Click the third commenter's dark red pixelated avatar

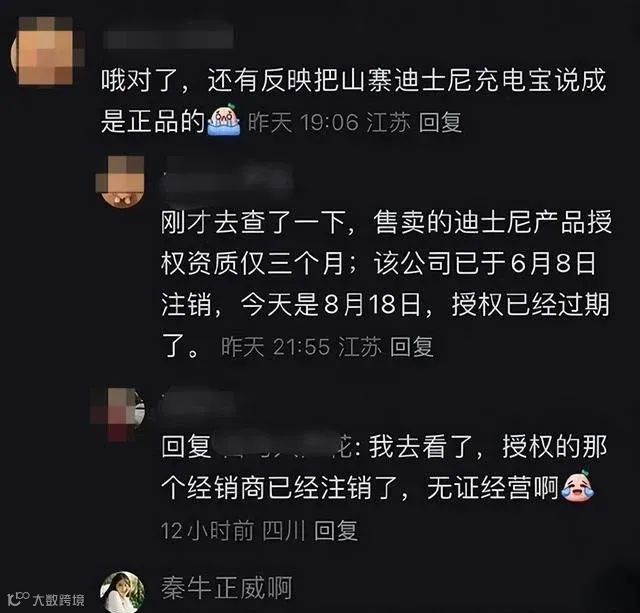point(118,414)
